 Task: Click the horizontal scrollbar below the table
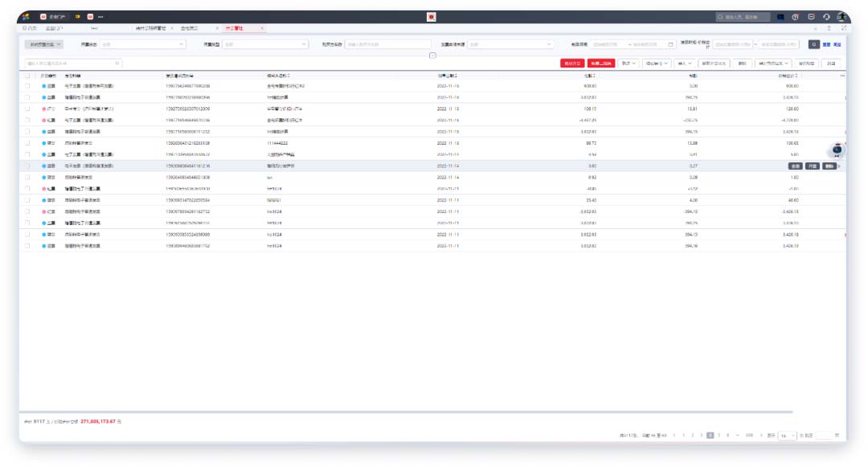(406, 412)
